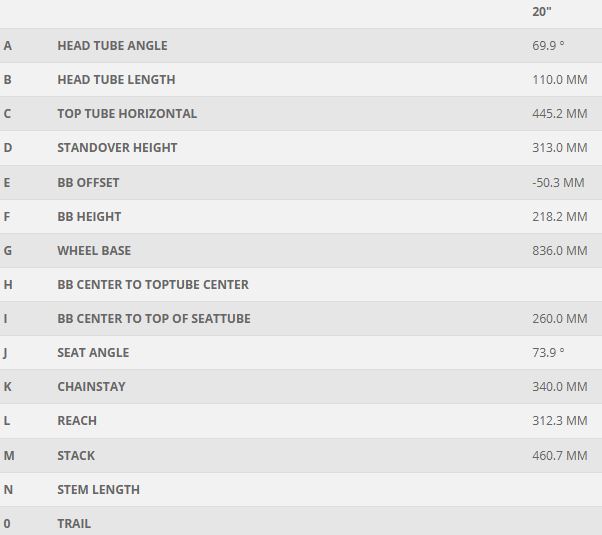Select the BB HEIGHT row label

point(89,217)
